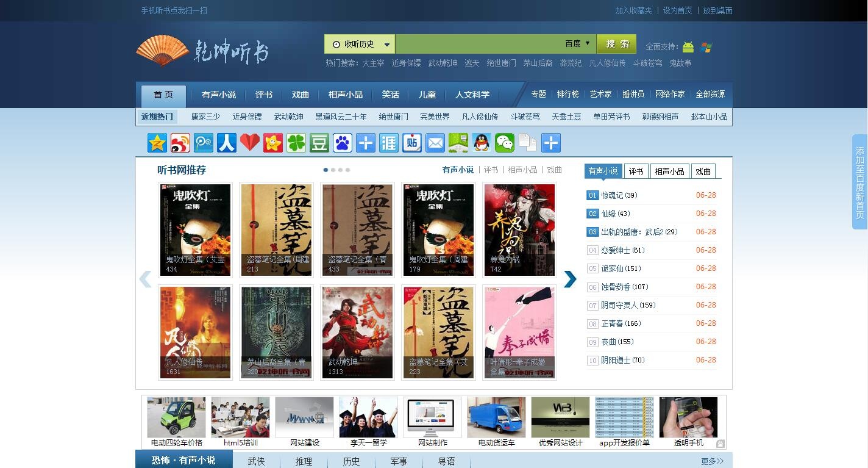Switch bottom category to 武侠 tab
This screenshot has height=468, width=868.
tap(257, 461)
